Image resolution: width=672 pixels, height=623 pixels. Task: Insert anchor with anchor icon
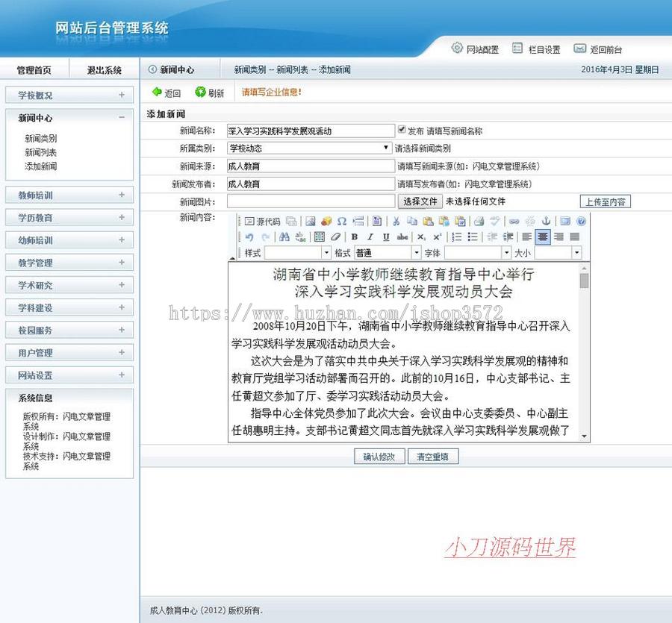pos(546,222)
